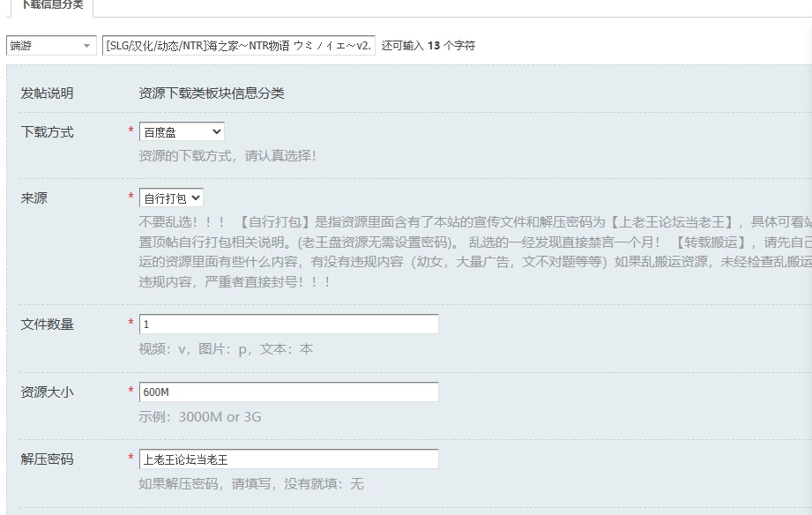Select hint 视频：v，图片：p，文本：本

pyautogui.click(x=226, y=349)
